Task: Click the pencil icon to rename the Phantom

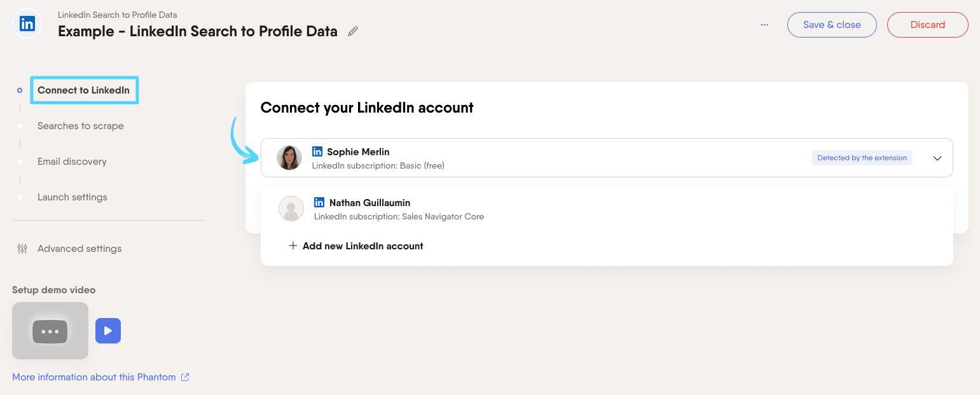Action: click(x=352, y=31)
